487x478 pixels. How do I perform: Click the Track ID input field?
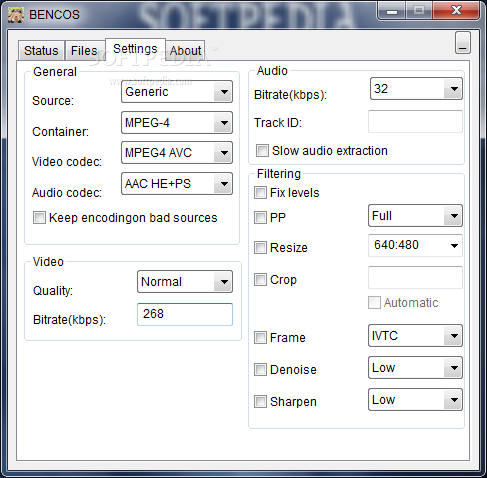tap(415, 122)
